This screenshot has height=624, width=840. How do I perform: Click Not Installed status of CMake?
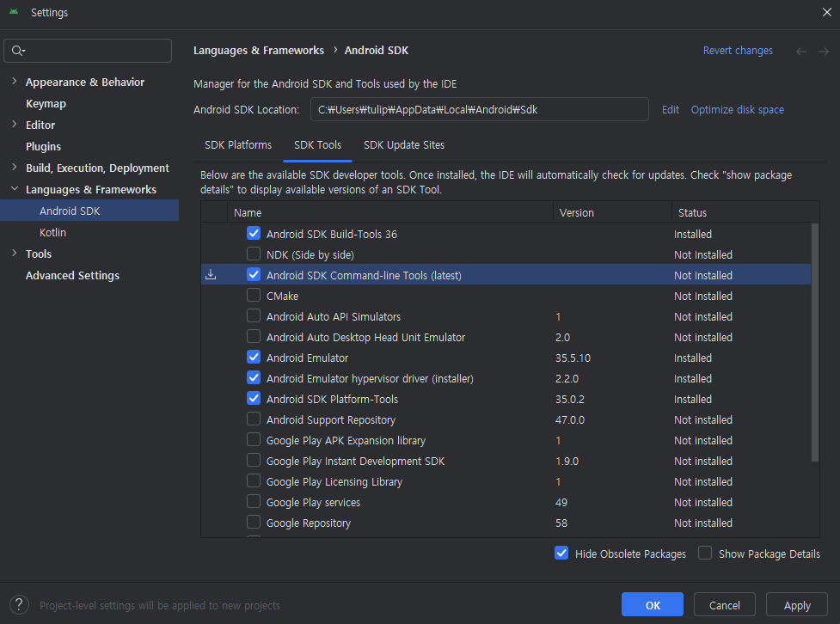(x=702, y=297)
